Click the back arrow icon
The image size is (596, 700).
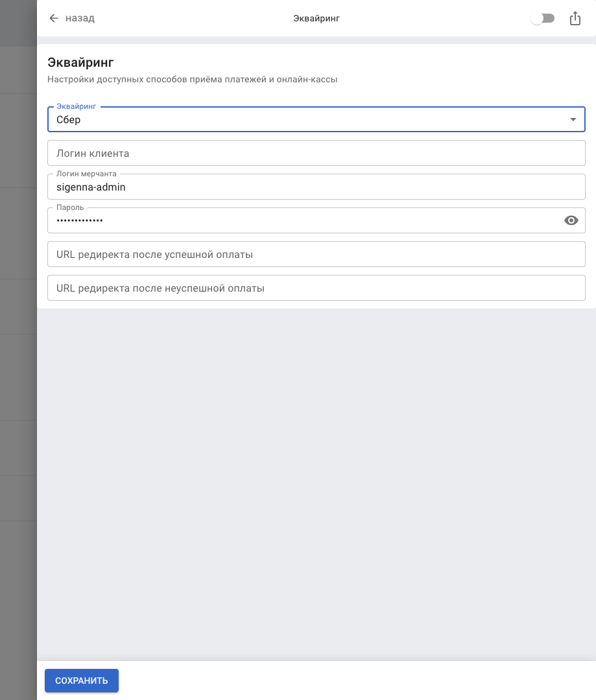[x=54, y=18]
